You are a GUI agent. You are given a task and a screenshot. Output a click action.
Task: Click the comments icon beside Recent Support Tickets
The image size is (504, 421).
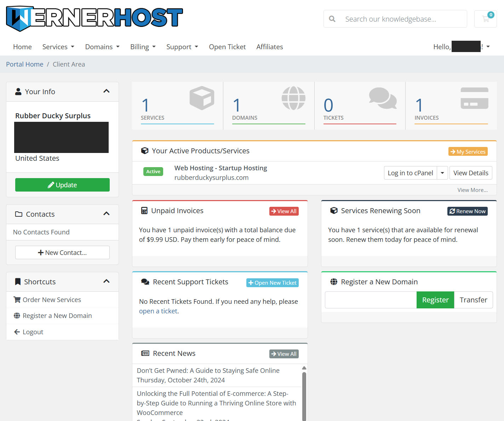coord(145,282)
